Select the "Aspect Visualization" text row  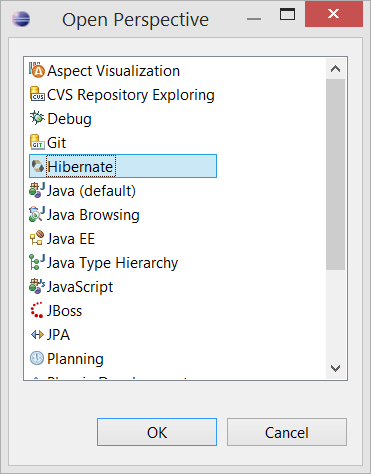coord(113,71)
